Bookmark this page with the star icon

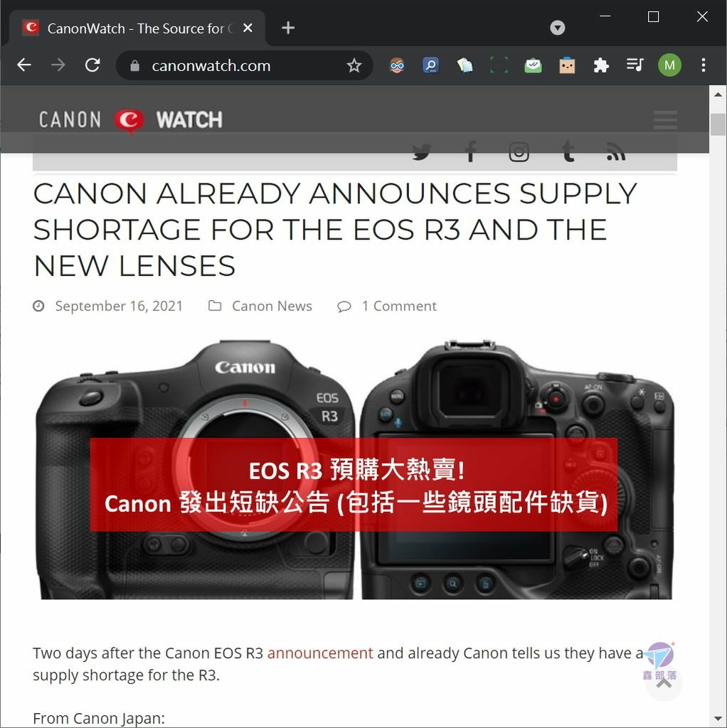[x=354, y=65]
